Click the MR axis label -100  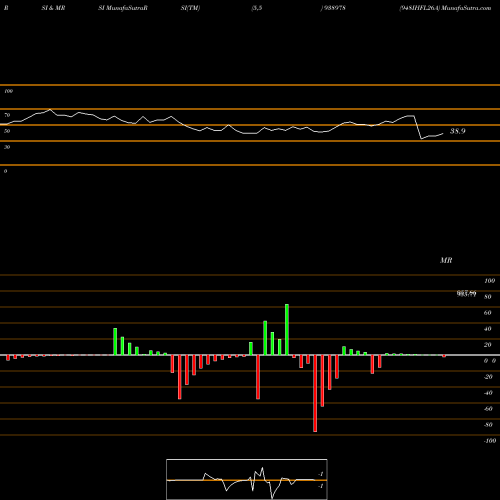coord(490,441)
